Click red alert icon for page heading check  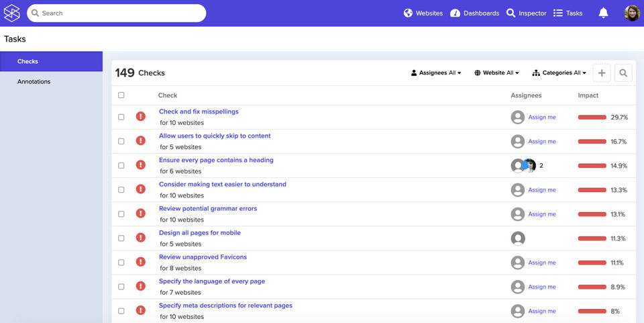tap(140, 165)
